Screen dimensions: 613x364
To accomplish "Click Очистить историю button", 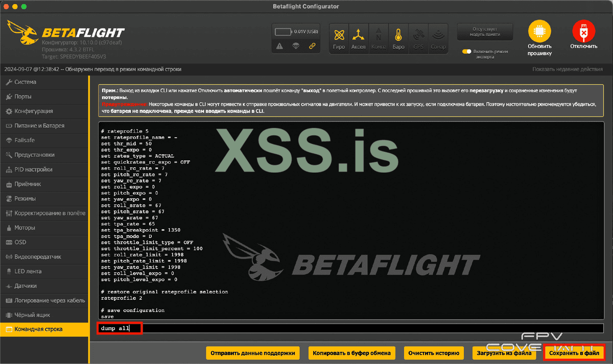I will tap(434, 353).
